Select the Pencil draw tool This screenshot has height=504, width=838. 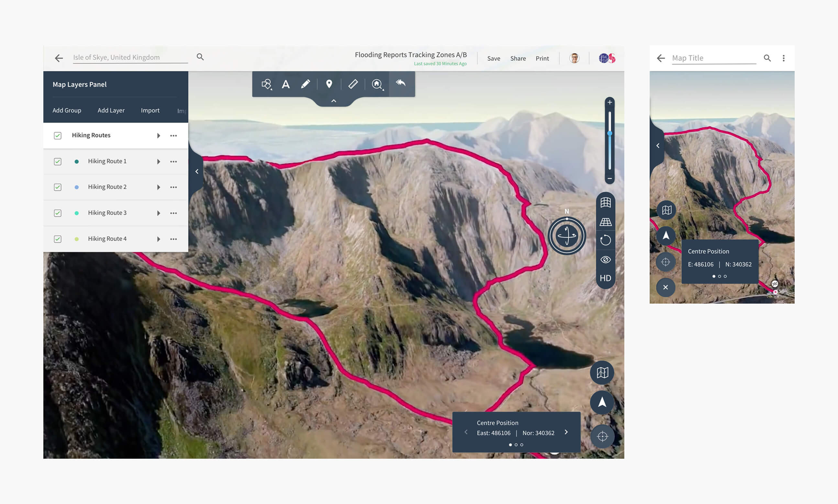pyautogui.click(x=305, y=84)
